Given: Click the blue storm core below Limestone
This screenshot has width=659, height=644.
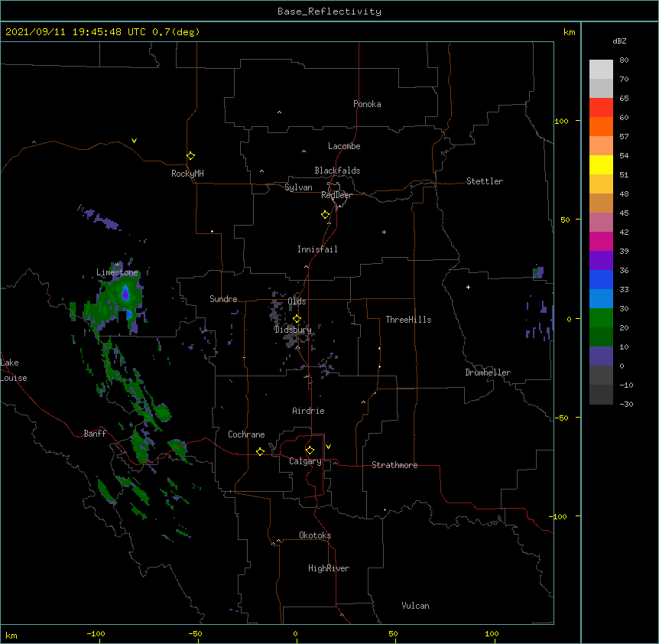Looking at the screenshot, I should 125,294.
